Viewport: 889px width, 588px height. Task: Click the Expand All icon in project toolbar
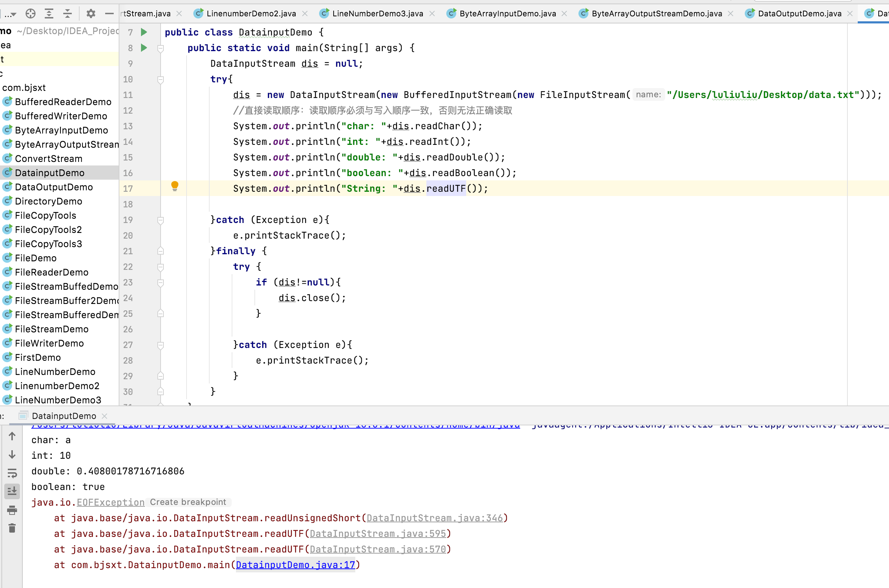(x=49, y=14)
